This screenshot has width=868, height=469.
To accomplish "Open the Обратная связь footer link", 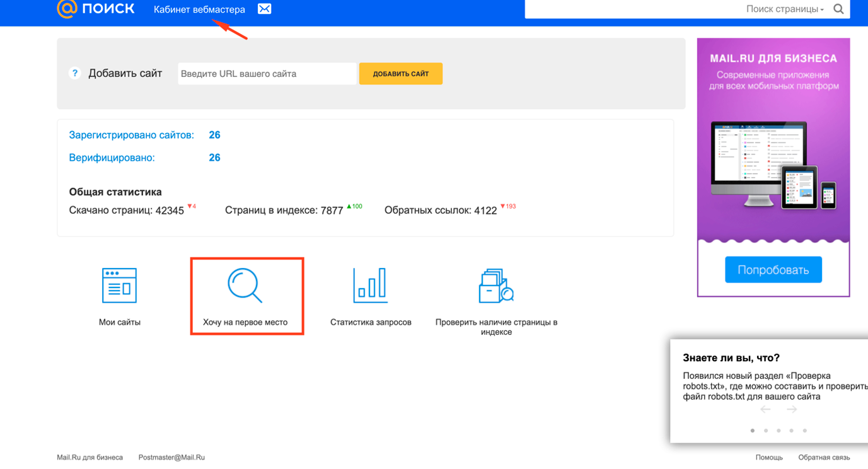I will tap(824, 458).
